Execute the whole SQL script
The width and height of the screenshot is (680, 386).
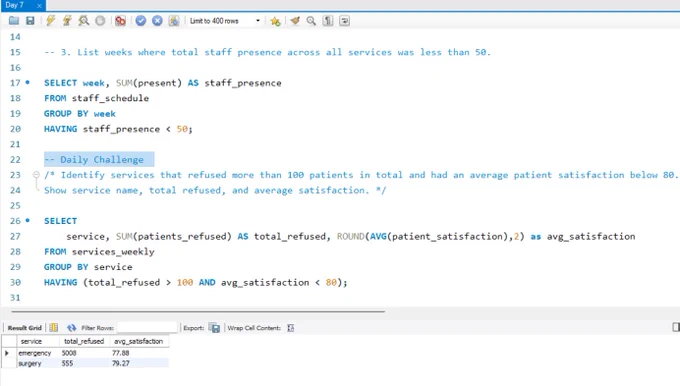[x=51, y=21]
